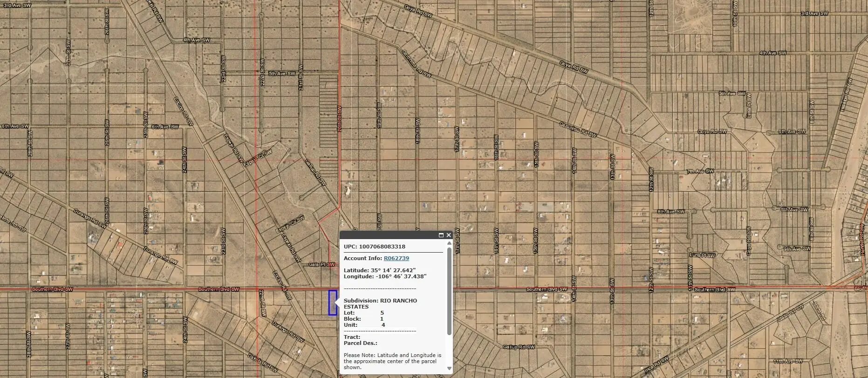The height and width of the screenshot is (378, 868).
Task: Open account R062739 link
Action: (x=396, y=258)
